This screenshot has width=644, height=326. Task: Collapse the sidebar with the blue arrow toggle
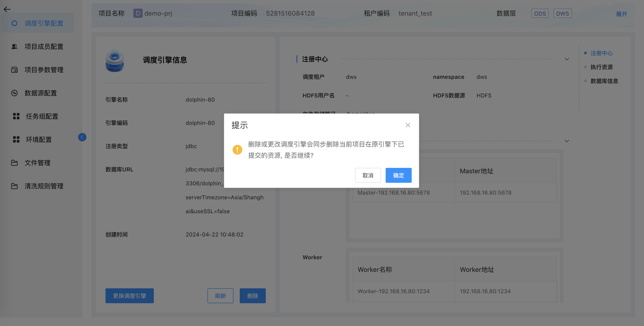82,137
